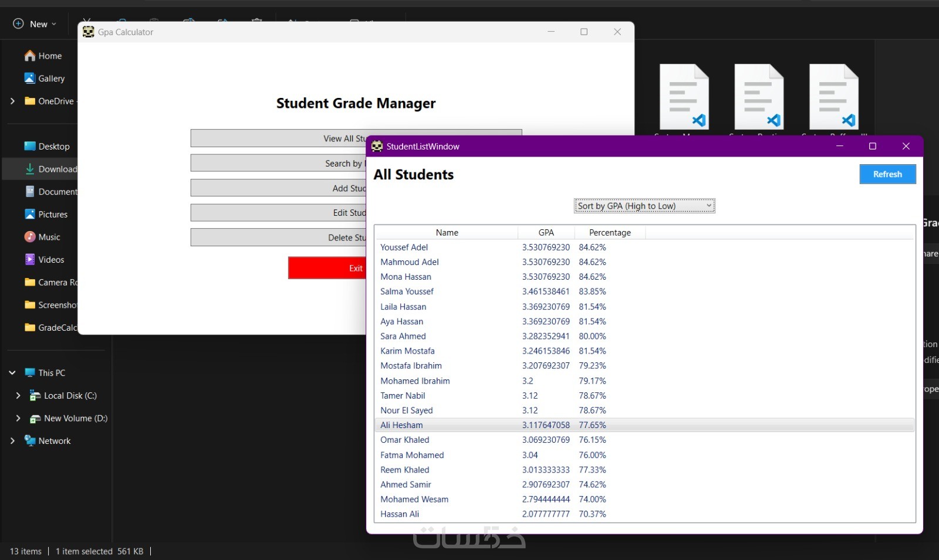The width and height of the screenshot is (939, 560).
Task: Select the Hassan Ali row
Action: [x=644, y=514]
